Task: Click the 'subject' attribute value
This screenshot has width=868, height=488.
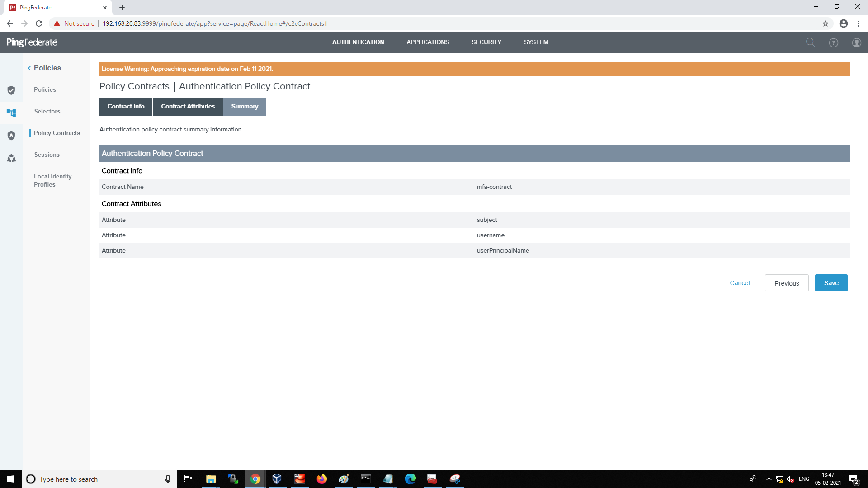Action: (x=487, y=220)
